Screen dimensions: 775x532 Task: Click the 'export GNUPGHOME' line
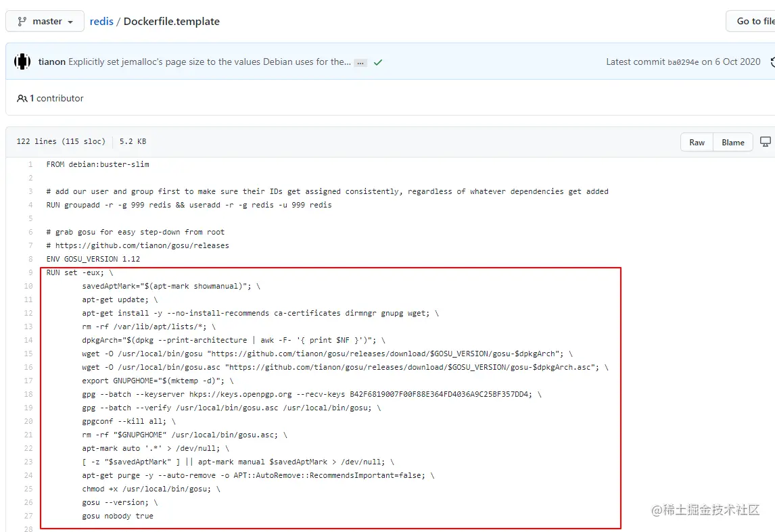click(158, 381)
